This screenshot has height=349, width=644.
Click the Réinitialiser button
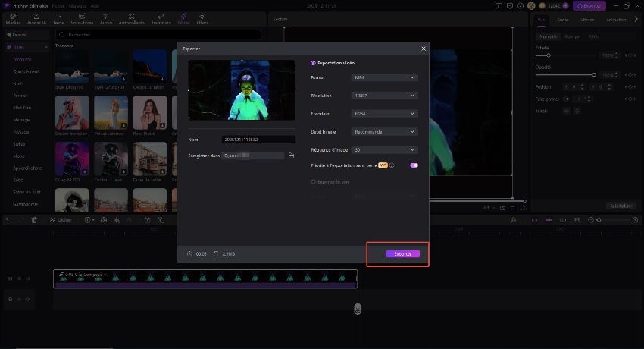click(x=621, y=206)
